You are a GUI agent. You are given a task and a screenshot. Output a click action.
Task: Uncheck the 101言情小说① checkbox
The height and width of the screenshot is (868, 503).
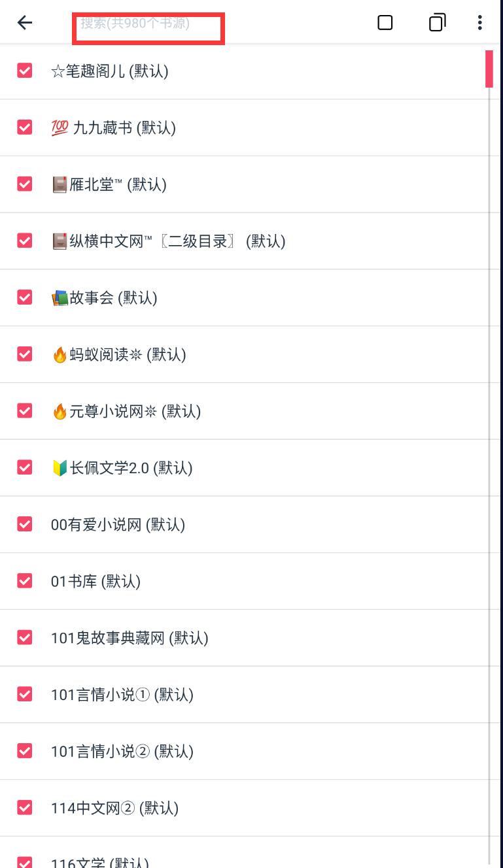pyautogui.click(x=25, y=694)
